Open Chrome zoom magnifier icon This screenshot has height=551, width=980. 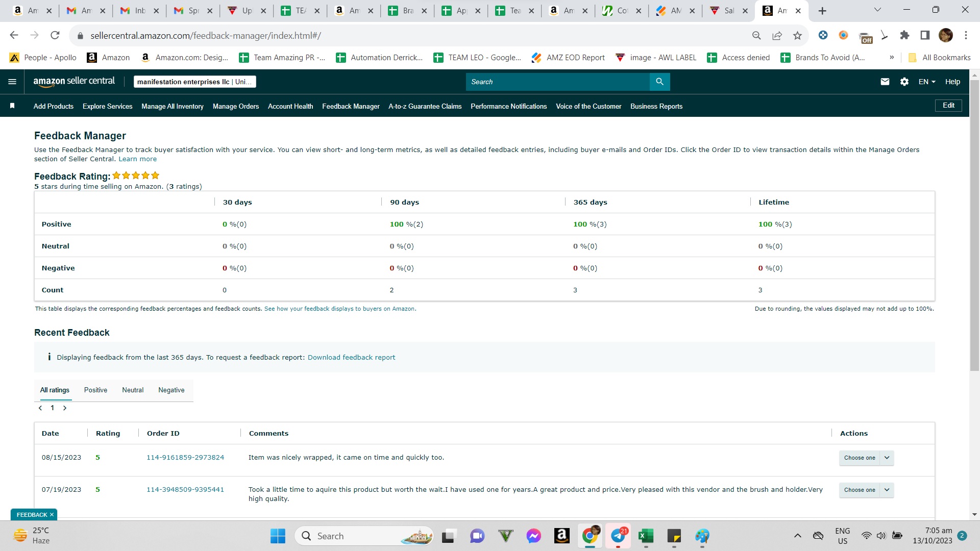pos(756,35)
